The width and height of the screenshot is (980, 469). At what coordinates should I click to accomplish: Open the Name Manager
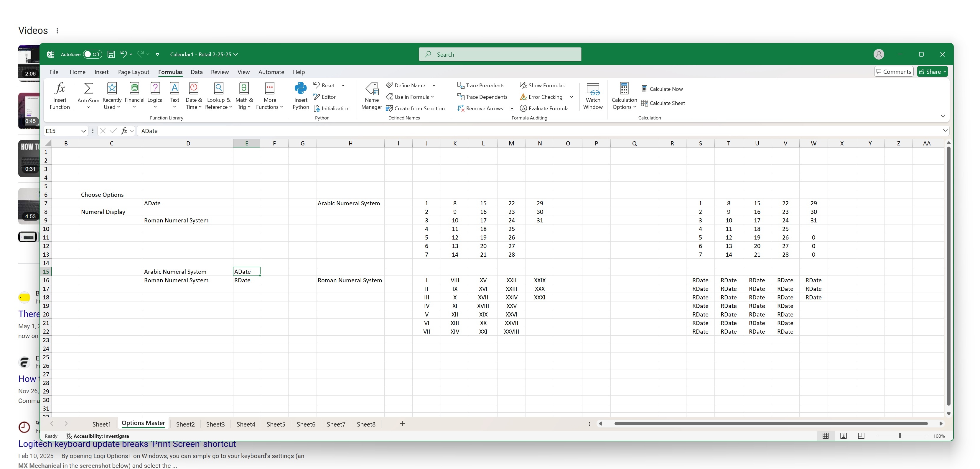pos(372,96)
